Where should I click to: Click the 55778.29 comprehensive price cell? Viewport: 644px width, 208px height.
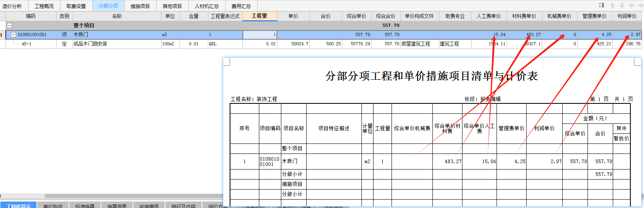coord(357,44)
